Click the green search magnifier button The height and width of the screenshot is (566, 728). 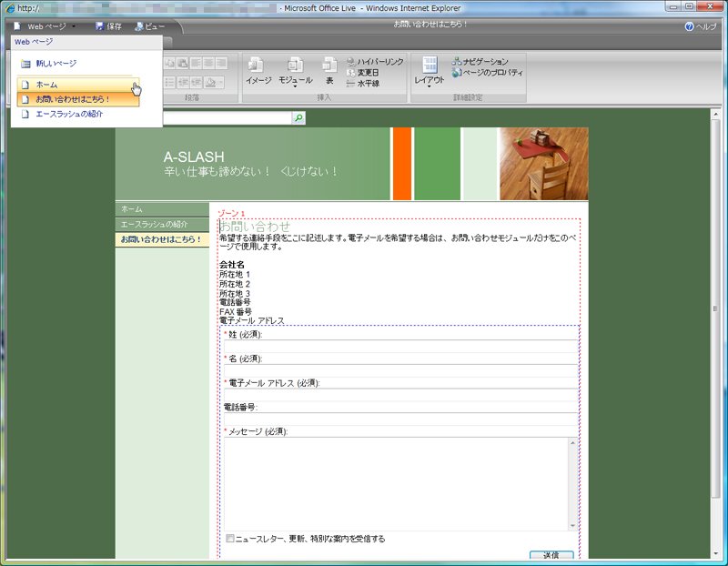(299, 118)
